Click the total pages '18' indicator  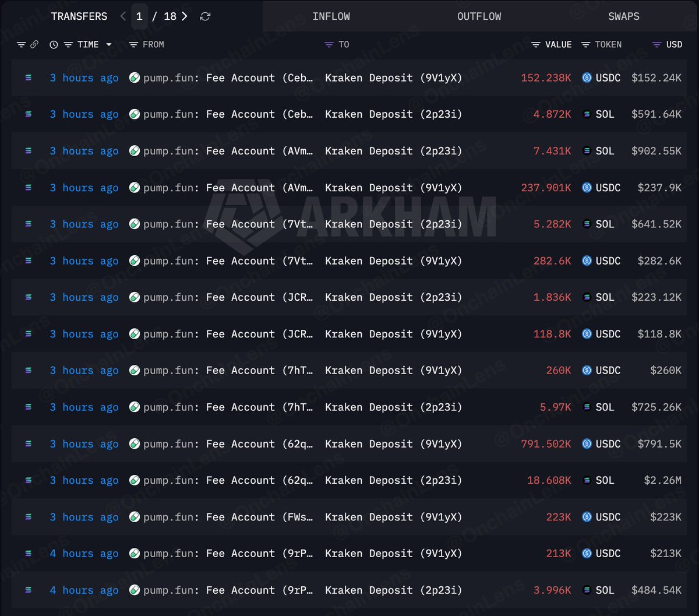pos(170,16)
